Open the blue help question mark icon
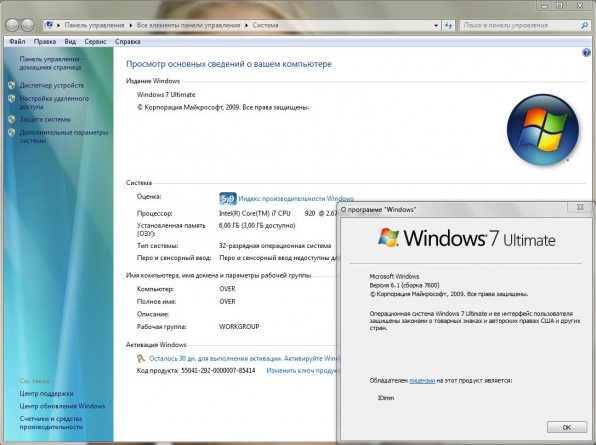The image size is (596, 445). coord(586,52)
